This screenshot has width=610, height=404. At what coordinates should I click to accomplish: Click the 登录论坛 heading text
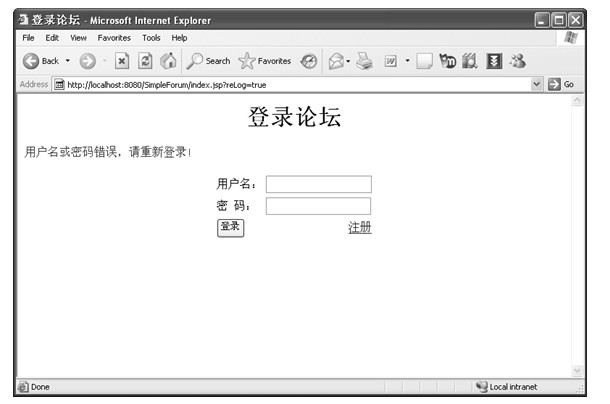[294, 116]
